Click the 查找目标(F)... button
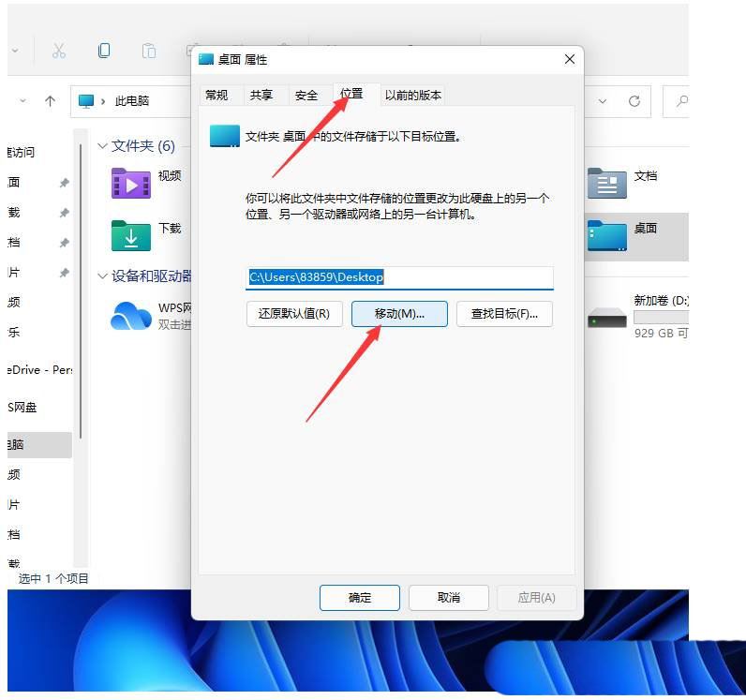 point(504,314)
